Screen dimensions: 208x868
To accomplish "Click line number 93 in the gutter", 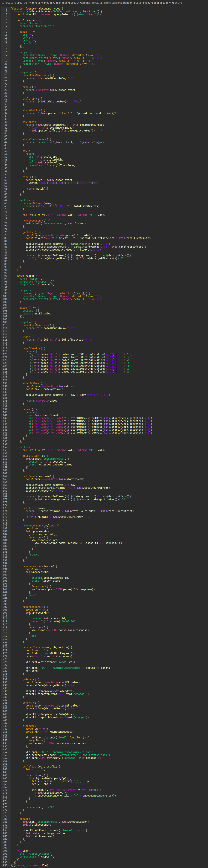I will click(6, 276).
